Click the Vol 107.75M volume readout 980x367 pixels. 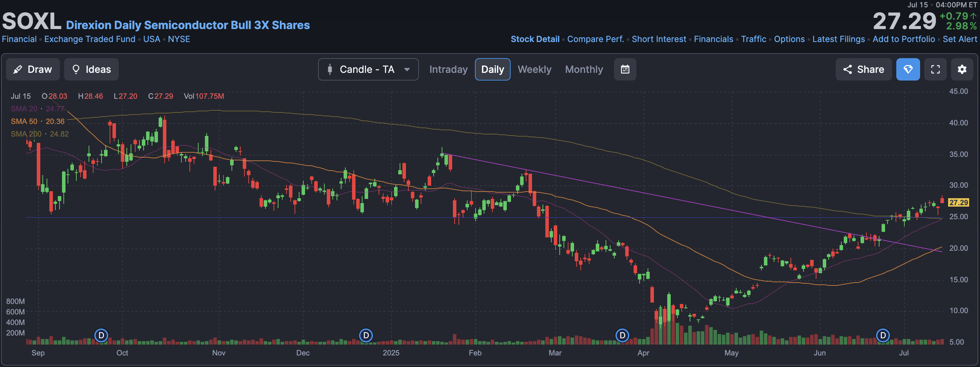204,96
